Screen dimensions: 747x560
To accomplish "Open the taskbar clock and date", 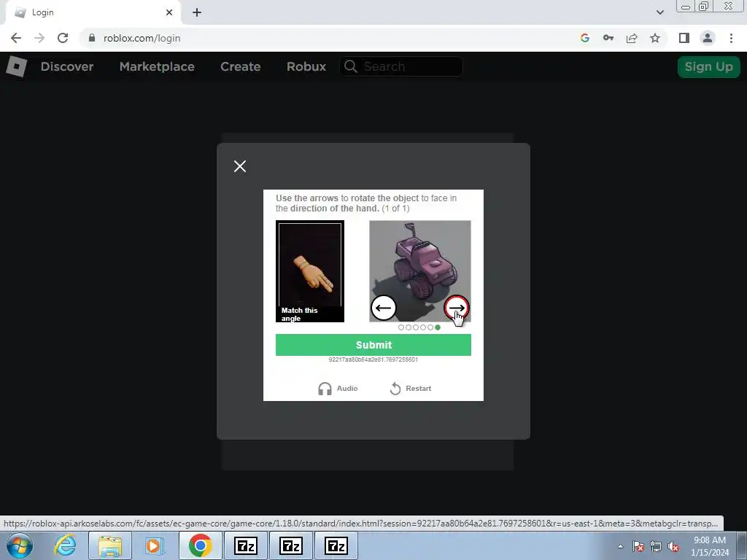I will pyautogui.click(x=710, y=546).
